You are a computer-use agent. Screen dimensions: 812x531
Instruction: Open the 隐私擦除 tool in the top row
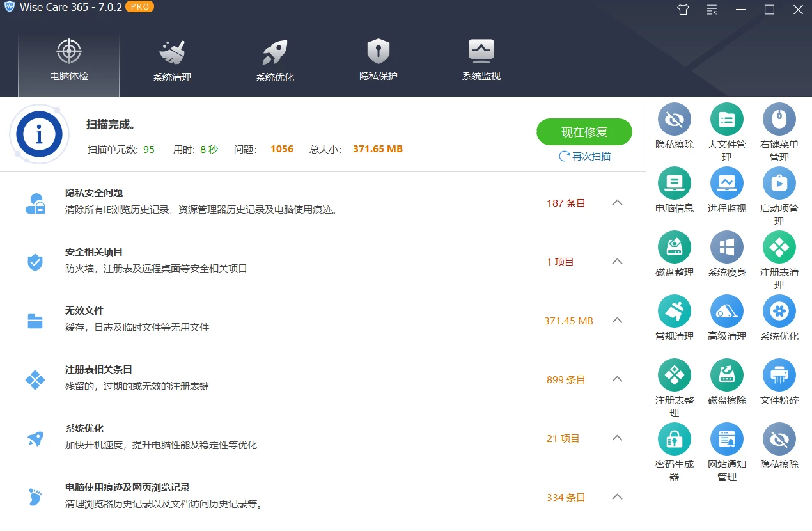tap(675, 120)
